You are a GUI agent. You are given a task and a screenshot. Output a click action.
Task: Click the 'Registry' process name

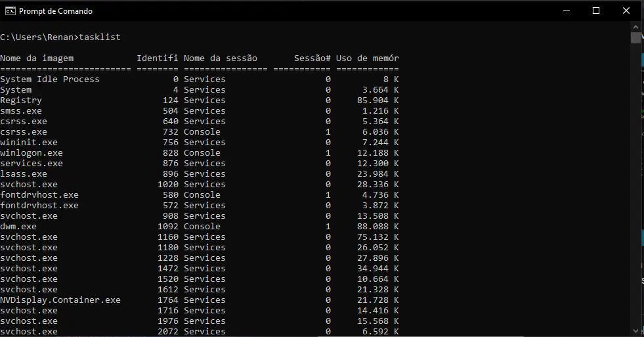(x=21, y=101)
